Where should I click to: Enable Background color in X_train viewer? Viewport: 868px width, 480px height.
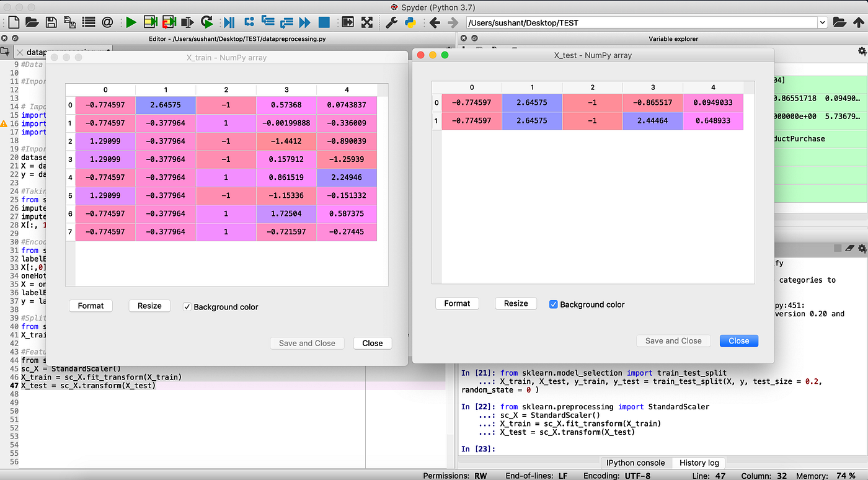[187, 306]
